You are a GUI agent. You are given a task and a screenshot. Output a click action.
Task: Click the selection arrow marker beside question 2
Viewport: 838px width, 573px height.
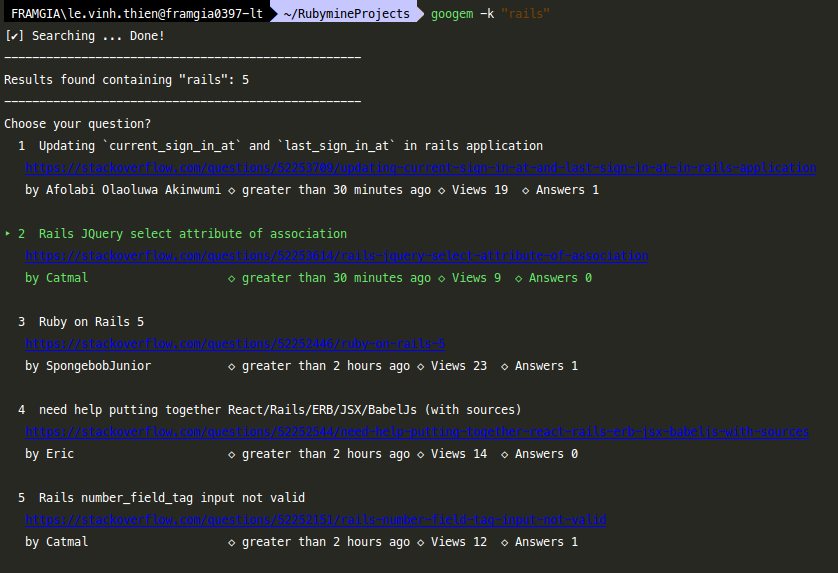7,234
